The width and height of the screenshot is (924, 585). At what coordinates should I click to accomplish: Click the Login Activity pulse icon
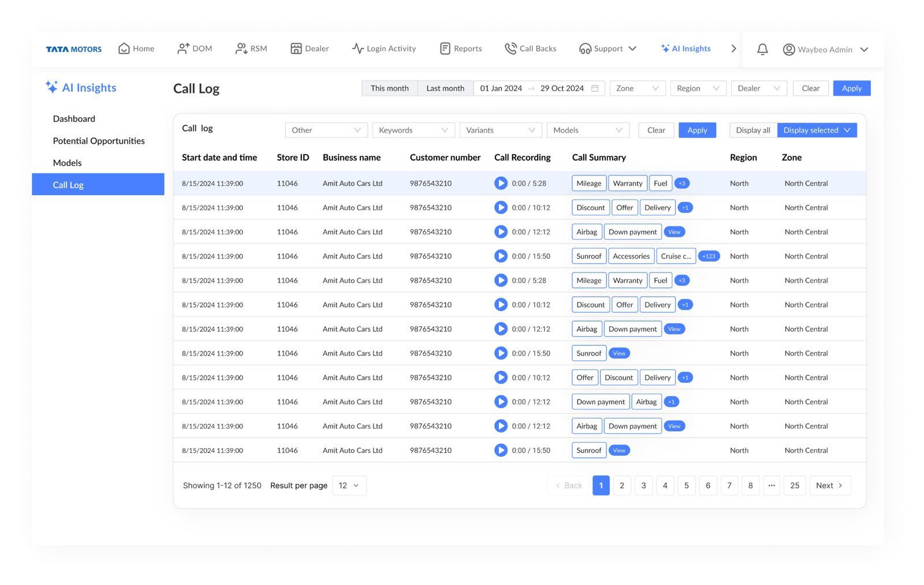[357, 49]
